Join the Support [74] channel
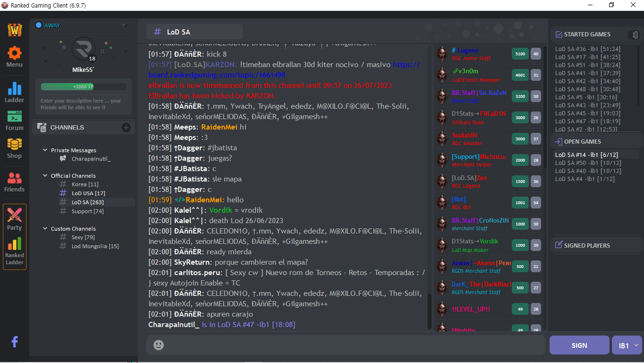This screenshot has width=644, height=363. coord(88,211)
